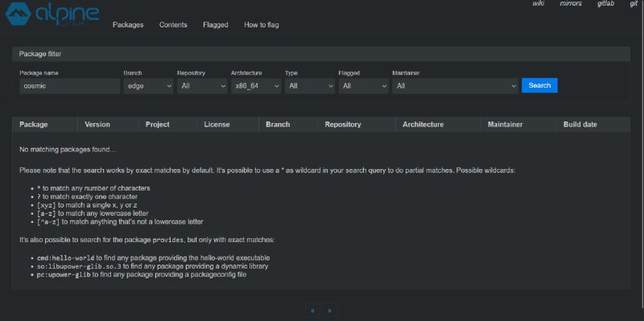Click the Alpine Linux logo

(x=52, y=14)
